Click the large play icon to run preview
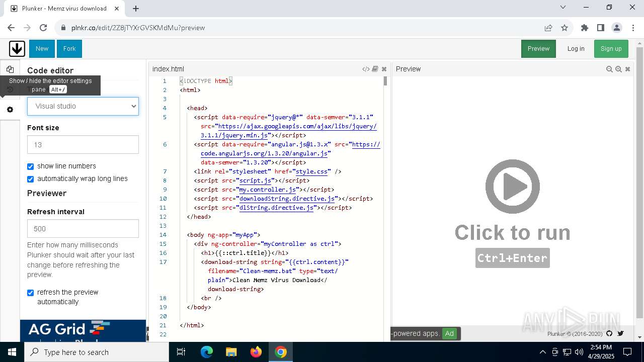This screenshot has height=362, width=644. pos(513,187)
